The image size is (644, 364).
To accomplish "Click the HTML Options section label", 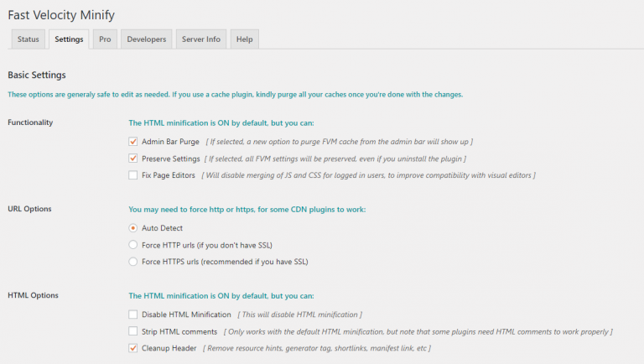I will 33,295.
